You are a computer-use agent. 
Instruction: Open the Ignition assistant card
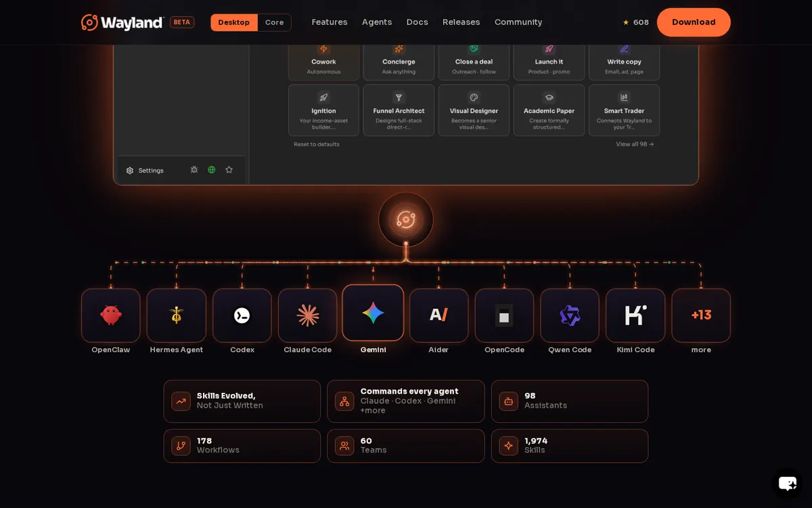(323, 110)
